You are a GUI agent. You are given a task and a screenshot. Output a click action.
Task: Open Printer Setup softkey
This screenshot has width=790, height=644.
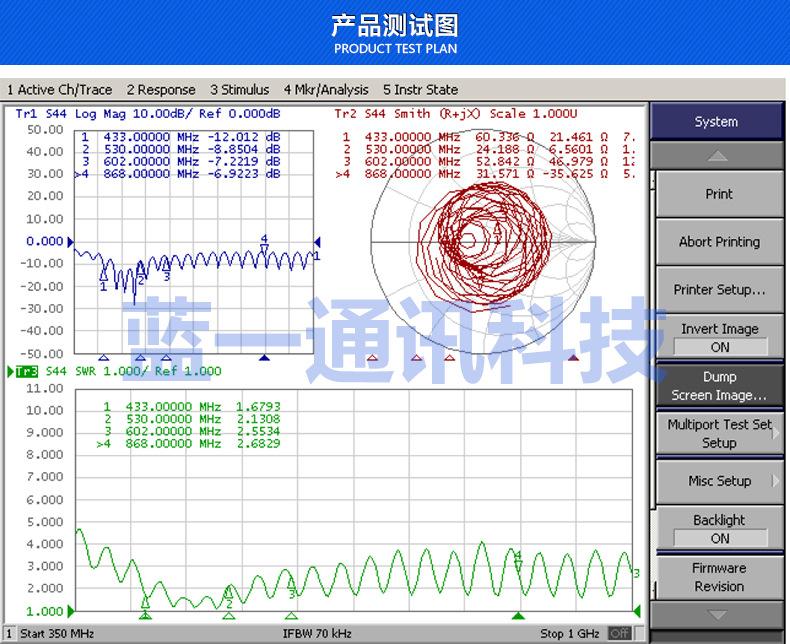point(719,290)
